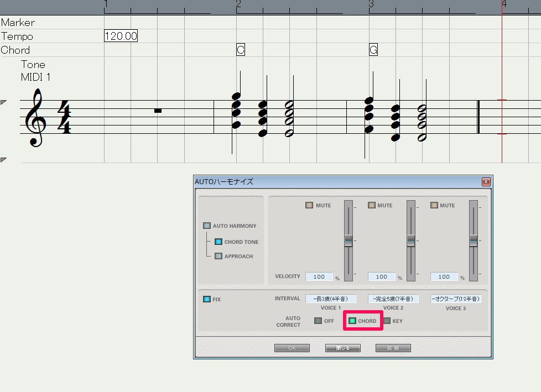The width and height of the screenshot is (541, 392).
Task: Toggle the Voice 3 MUTE button
Action: [434, 205]
